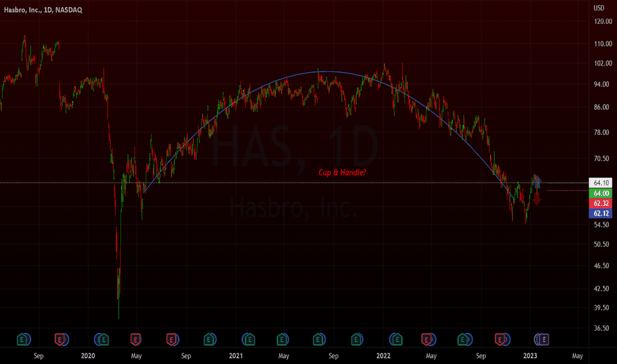
Task: Click the 110.00 price axis value
Action: click(x=603, y=44)
